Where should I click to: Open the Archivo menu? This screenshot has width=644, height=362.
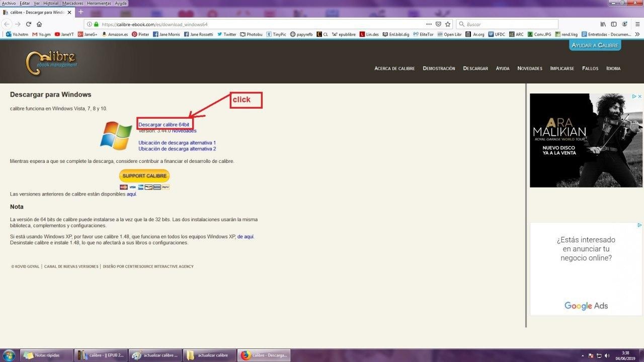pos(9,3)
